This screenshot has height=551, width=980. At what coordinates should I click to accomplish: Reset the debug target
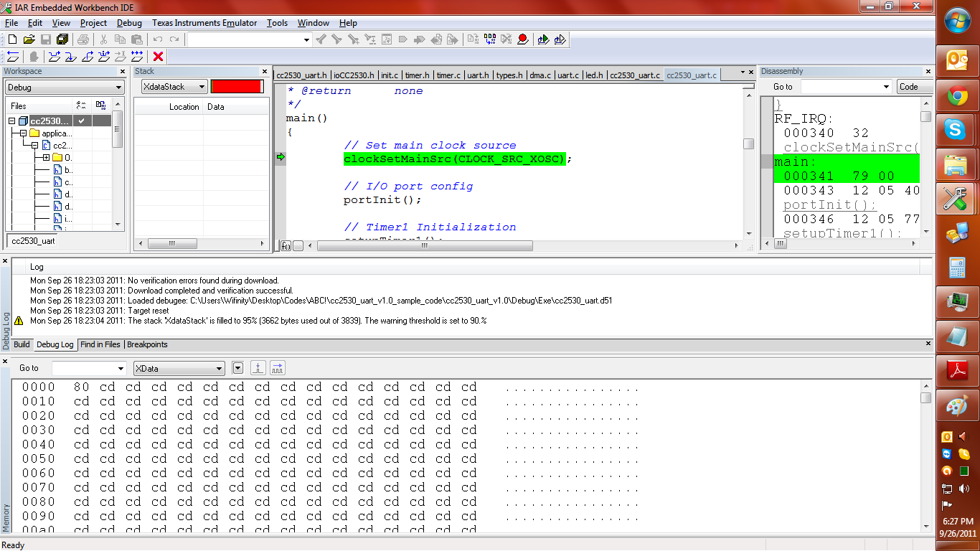click(13, 57)
